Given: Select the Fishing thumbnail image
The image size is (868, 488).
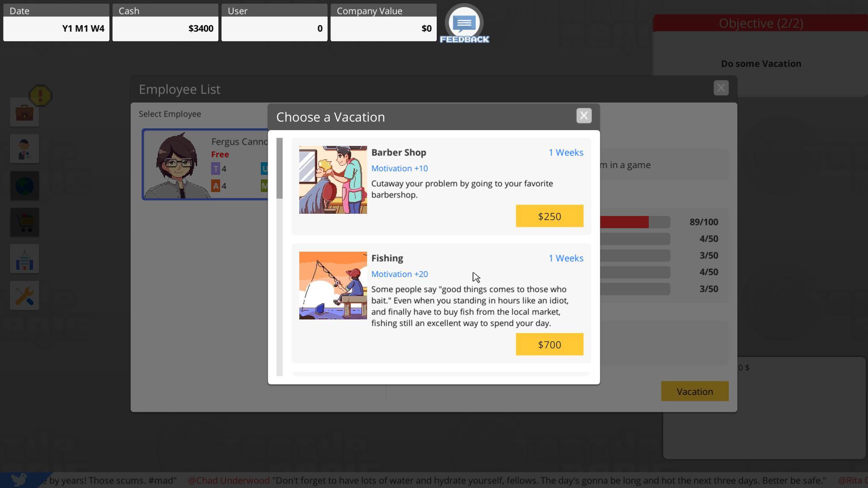Looking at the screenshot, I should (x=333, y=286).
